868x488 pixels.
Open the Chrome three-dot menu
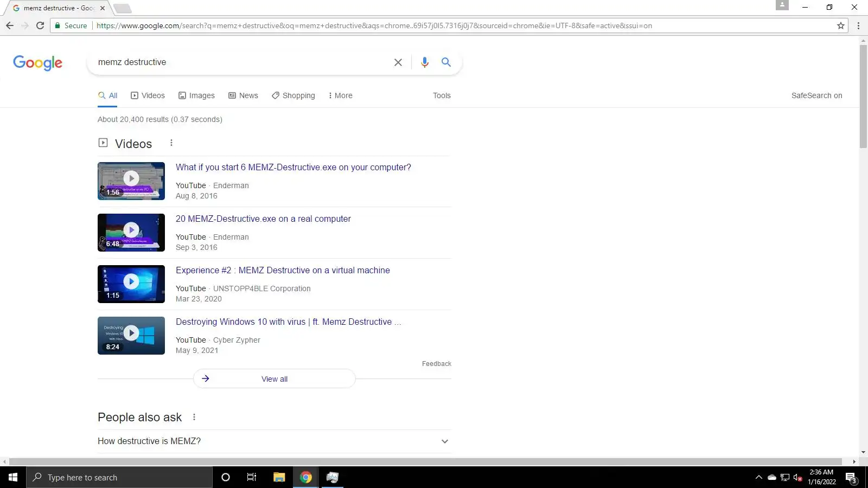(858, 25)
